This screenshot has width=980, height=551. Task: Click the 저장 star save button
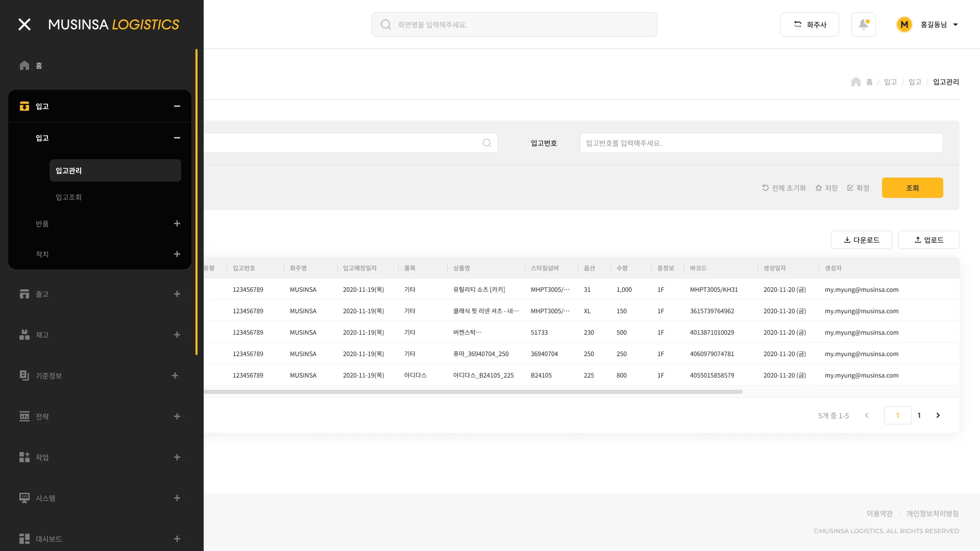(826, 188)
